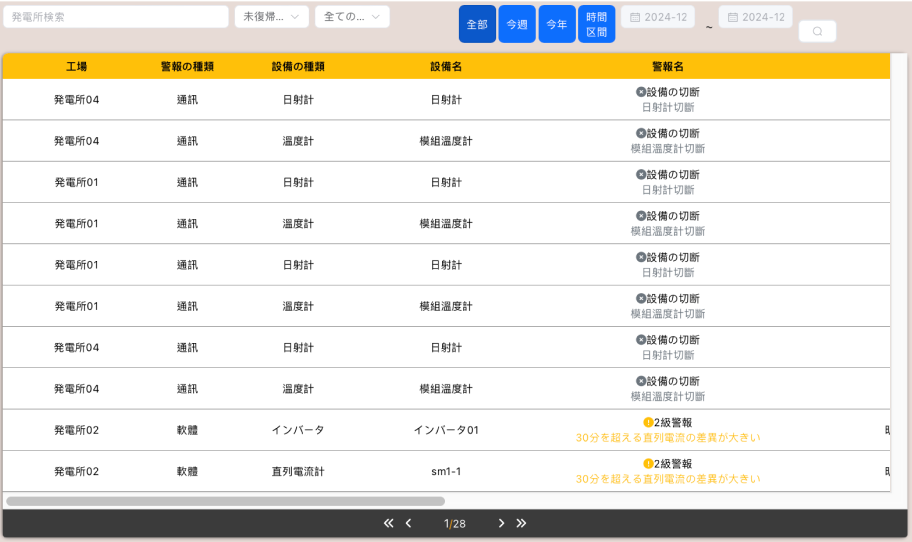Click the 工場 column header

point(76,66)
